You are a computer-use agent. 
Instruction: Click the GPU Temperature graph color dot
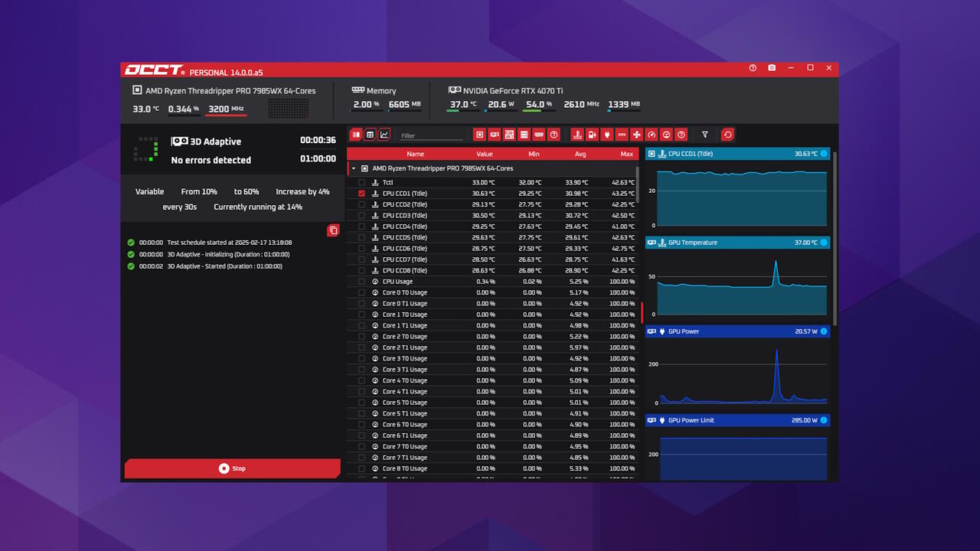pos(824,243)
